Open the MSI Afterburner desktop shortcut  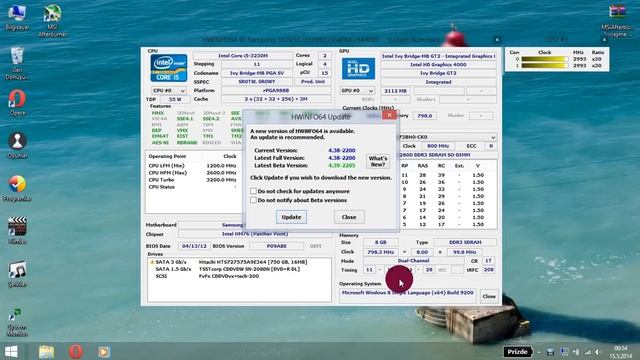click(52, 21)
